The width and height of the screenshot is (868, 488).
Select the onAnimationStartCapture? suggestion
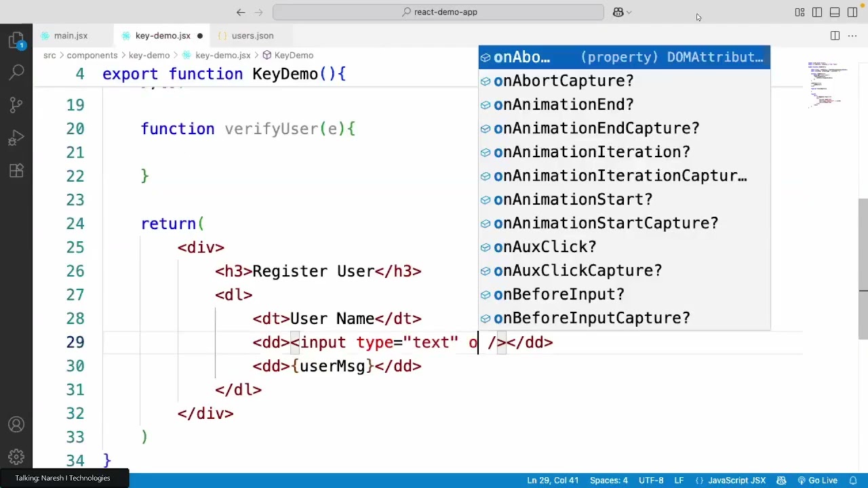(625, 223)
